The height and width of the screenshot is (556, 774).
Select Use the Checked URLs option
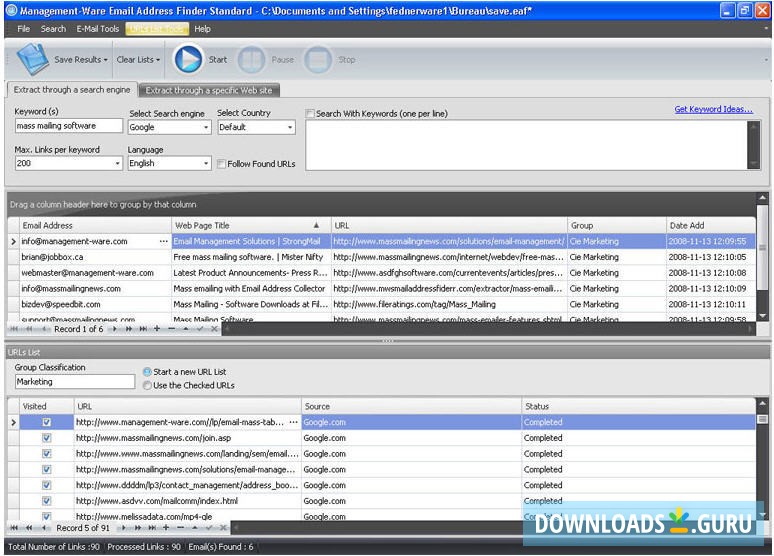[x=148, y=385]
